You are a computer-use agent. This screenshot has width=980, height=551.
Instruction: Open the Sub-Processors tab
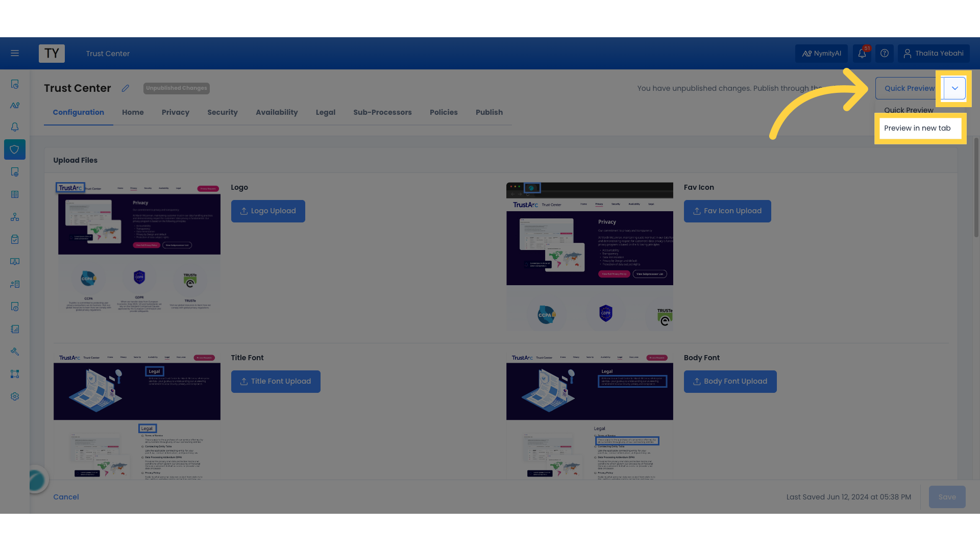pos(382,112)
